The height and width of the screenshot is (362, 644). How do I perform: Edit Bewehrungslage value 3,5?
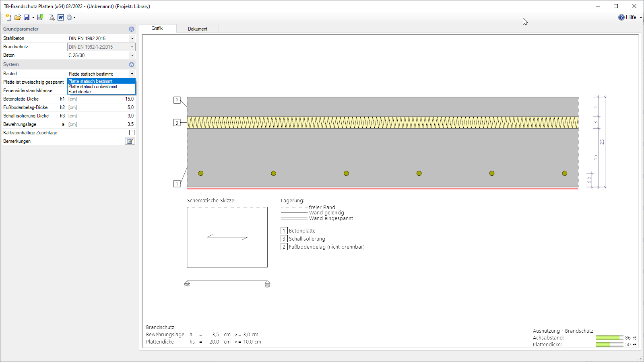coord(101,124)
